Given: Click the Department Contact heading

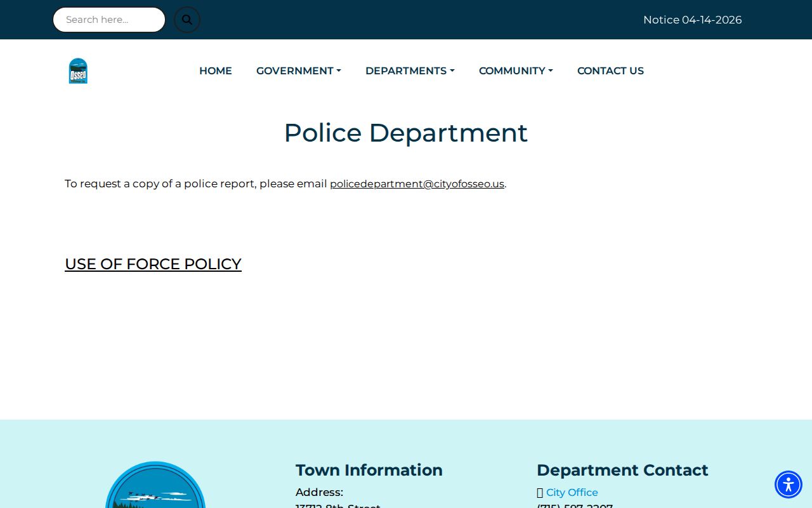Looking at the screenshot, I should click(622, 471).
